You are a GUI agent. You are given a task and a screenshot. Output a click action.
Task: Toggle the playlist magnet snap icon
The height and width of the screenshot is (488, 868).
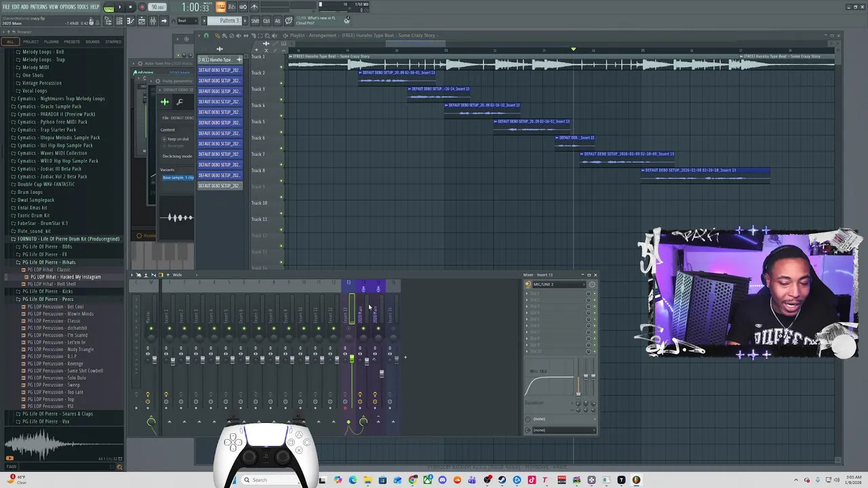coord(207,35)
